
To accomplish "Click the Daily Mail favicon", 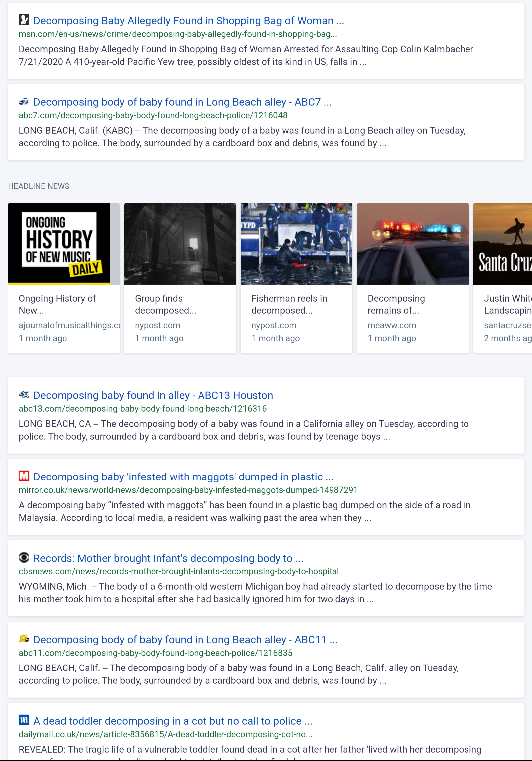I will 24,720.
